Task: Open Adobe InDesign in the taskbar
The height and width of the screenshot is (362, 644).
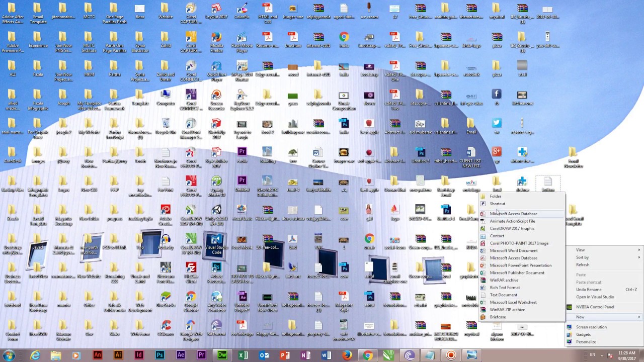Action: [x=139, y=355]
